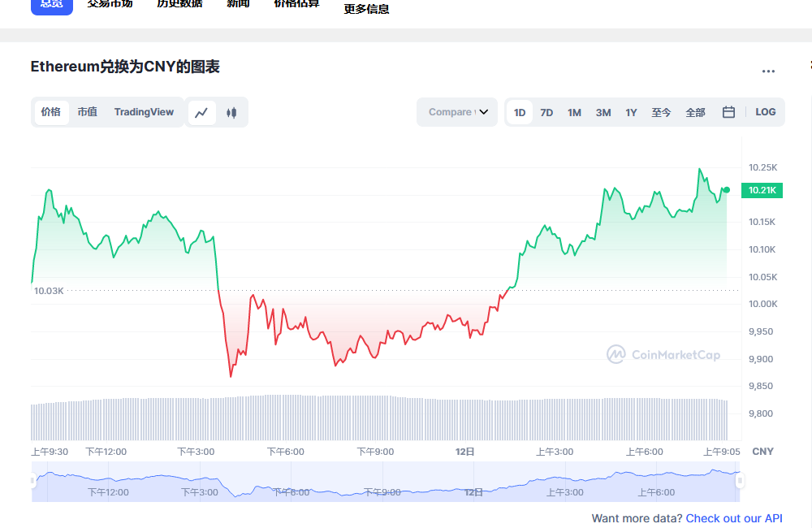Viewport: 812px width, 528px height.
Task: Expand the 更多信息 menu
Action: click(x=366, y=9)
